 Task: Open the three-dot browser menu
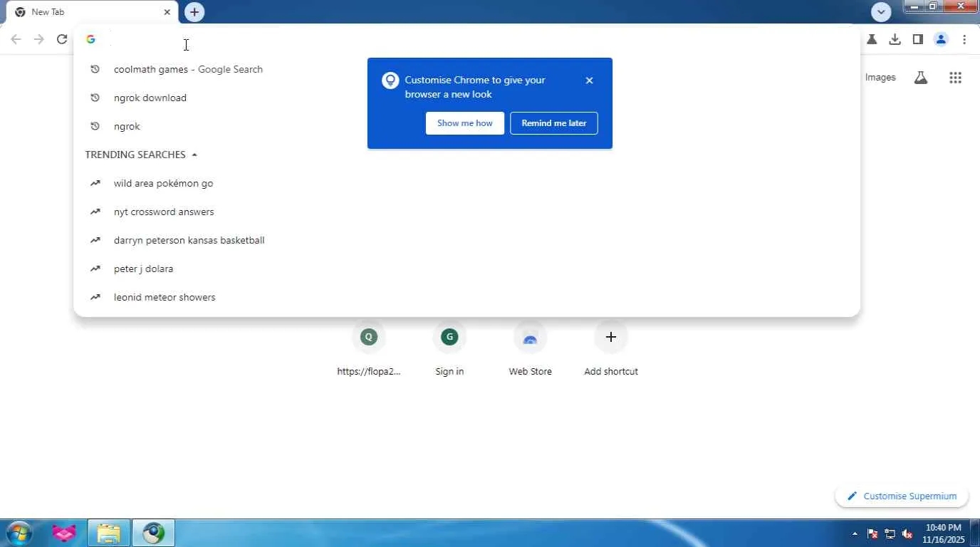964,40
